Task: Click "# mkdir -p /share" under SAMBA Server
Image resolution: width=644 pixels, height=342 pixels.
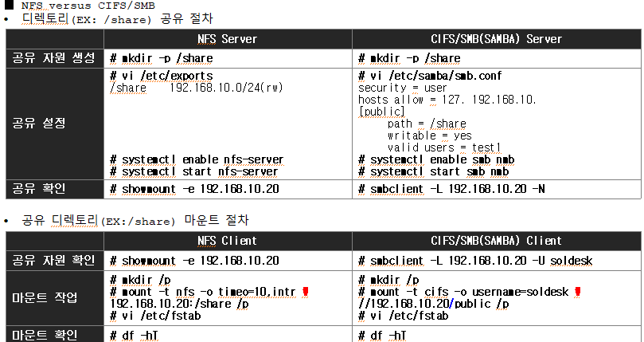Action: coord(409,58)
